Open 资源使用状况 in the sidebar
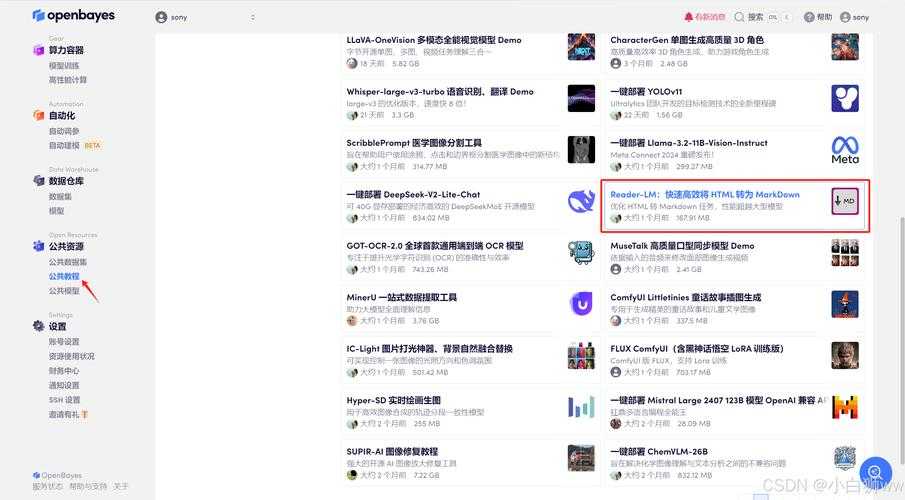 click(71, 356)
